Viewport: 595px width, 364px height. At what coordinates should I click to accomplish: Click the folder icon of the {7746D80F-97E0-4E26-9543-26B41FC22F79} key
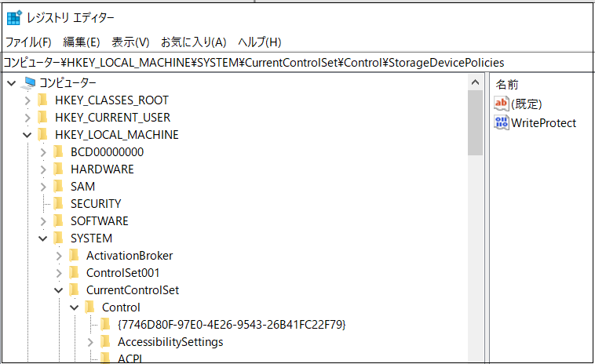(105, 325)
